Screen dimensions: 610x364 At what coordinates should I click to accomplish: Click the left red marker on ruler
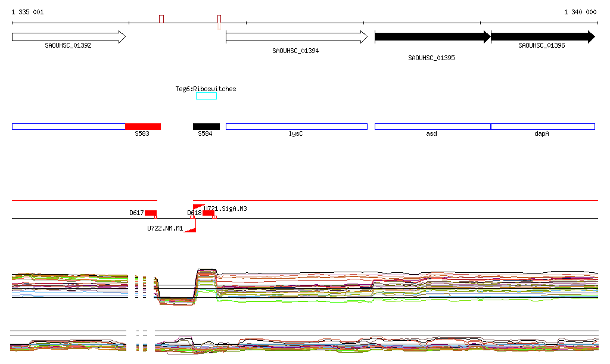tap(161, 19)
